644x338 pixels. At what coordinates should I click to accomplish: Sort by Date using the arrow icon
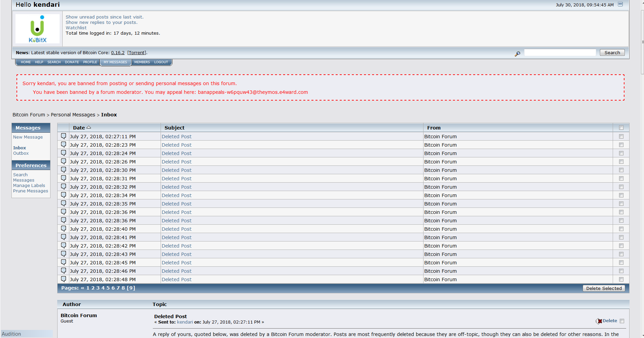89,127
